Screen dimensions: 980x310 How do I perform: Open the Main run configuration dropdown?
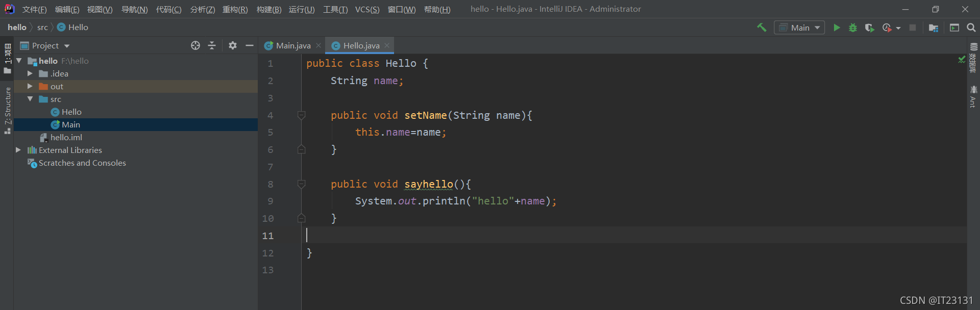799,28
